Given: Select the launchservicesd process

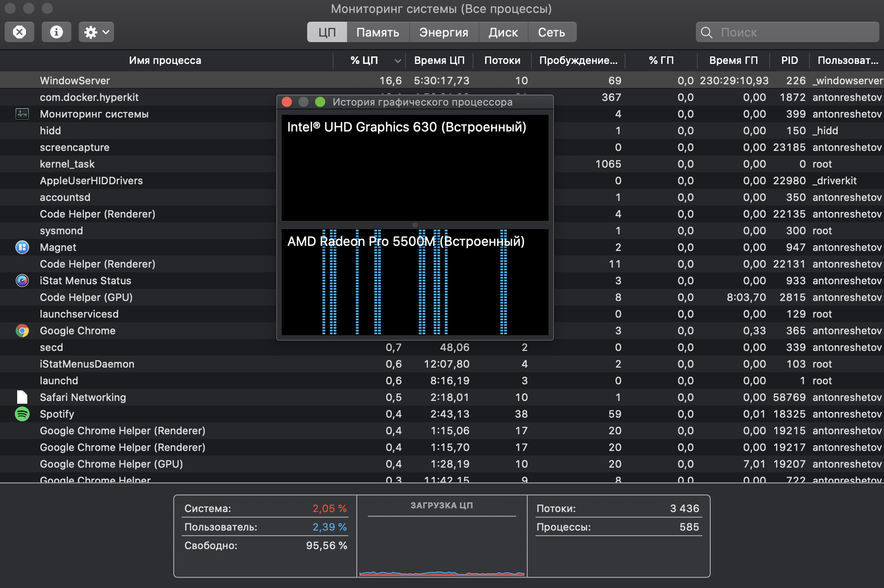Looking at the screenshot, I should [x=79, y=314].
